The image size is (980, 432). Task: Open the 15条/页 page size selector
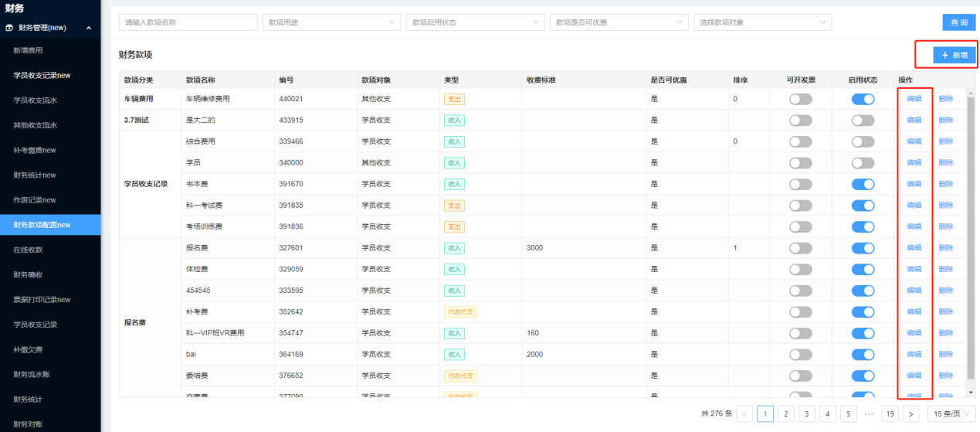pos(951,413)
